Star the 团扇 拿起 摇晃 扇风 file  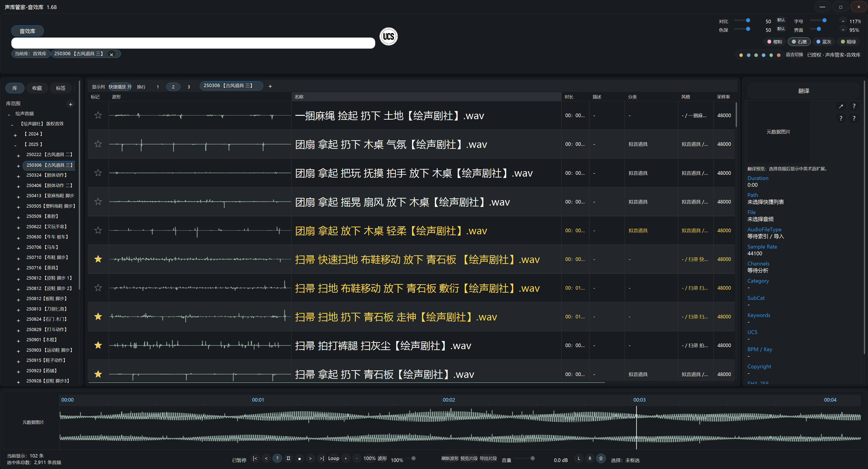pyautogui.click(x=98, y=202)
